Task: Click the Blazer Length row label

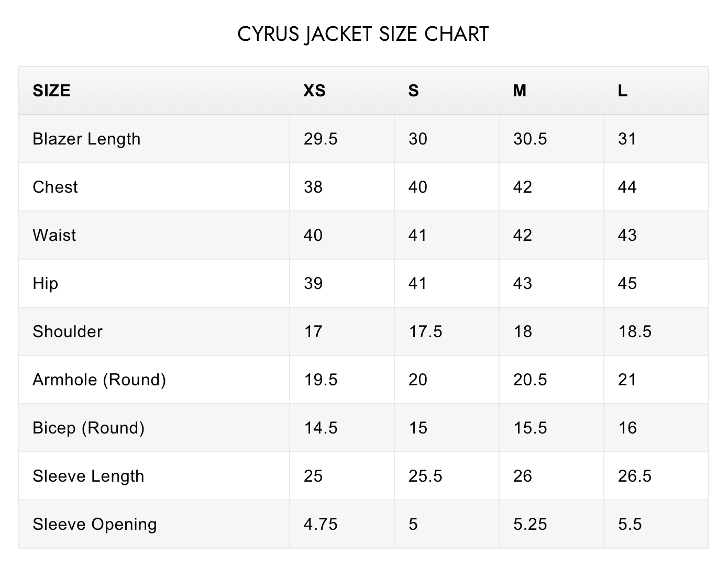Action: tap(86, 139)
